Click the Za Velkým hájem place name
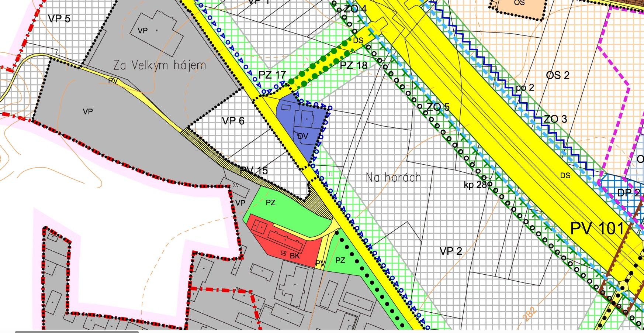Screen dimensions: 644x333 pyautogui.click(x=159, y=66)
